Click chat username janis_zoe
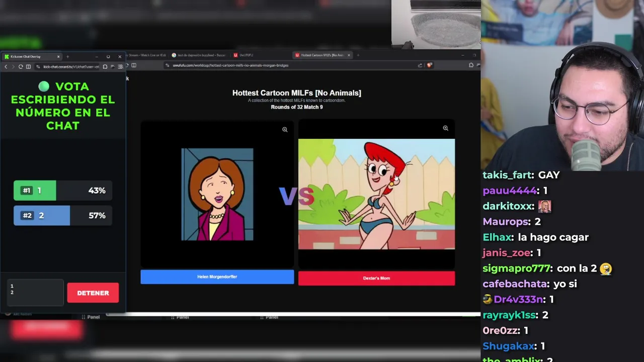The width and height of the screenshot is (644, 362). click(x=507, y=253)
